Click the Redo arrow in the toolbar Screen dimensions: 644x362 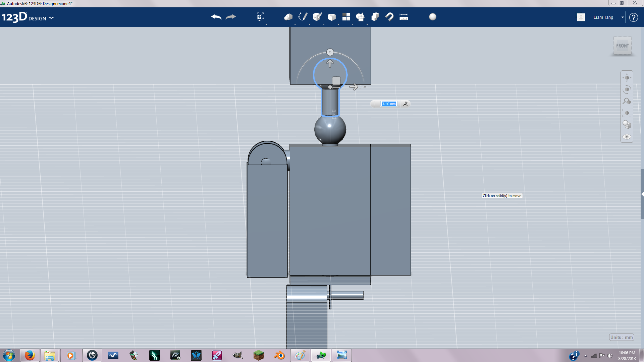click(231, 17)
